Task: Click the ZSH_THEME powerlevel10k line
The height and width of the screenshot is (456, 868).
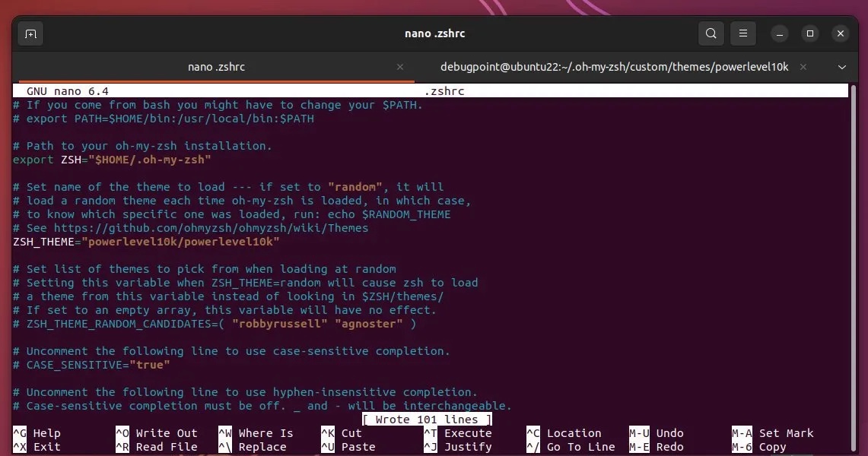Action: tap(145, 241)
